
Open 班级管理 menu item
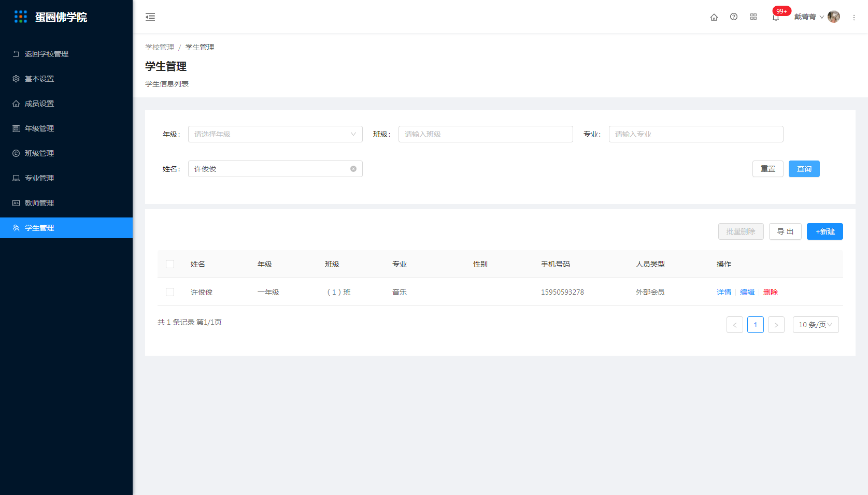click(x=66, y=153)
